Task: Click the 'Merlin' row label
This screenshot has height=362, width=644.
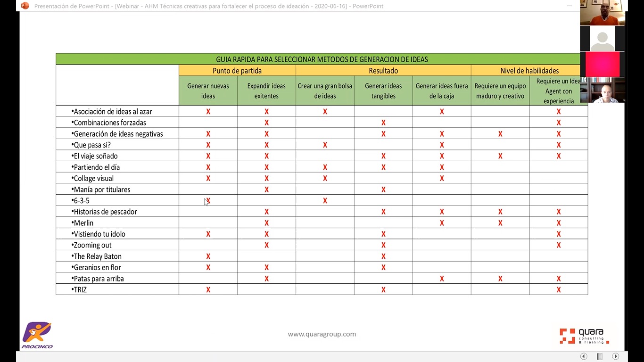Action: [x=83, y=223]
